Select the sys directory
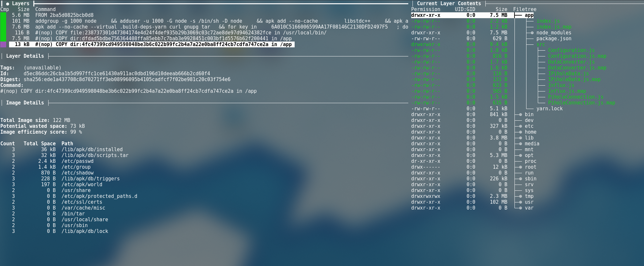 point(529,190)
